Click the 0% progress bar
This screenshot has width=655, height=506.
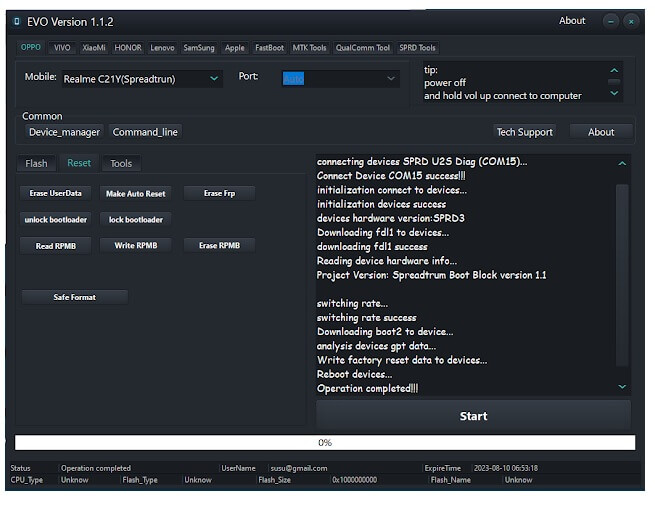coord(325,442)
